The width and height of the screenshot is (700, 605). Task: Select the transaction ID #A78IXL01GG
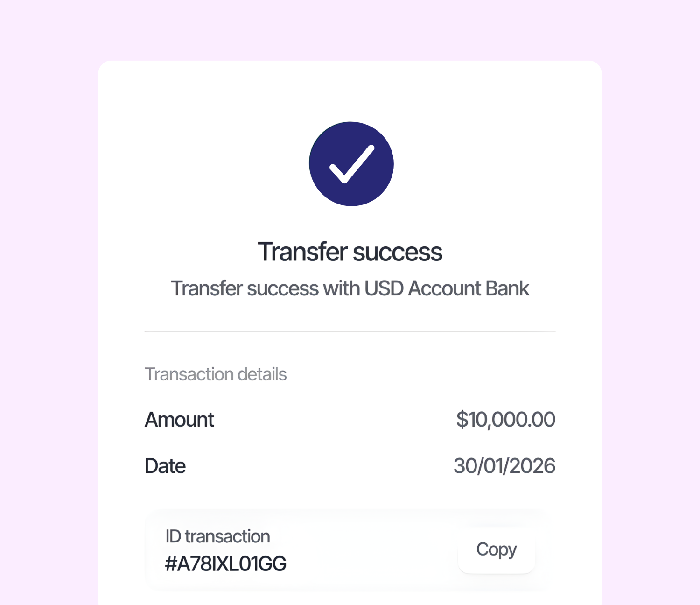[x=225, y=563]
